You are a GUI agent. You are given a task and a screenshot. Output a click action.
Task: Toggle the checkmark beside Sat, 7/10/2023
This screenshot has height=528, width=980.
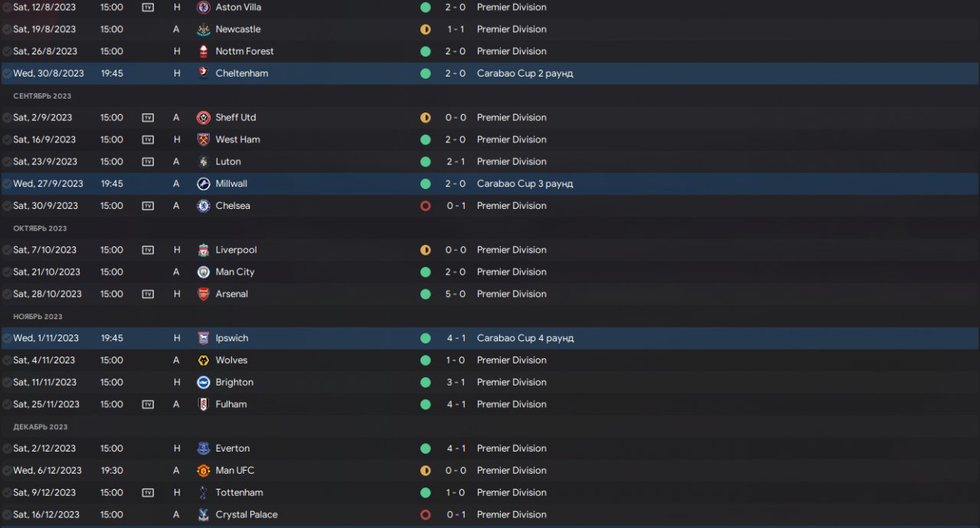(7, 250)
